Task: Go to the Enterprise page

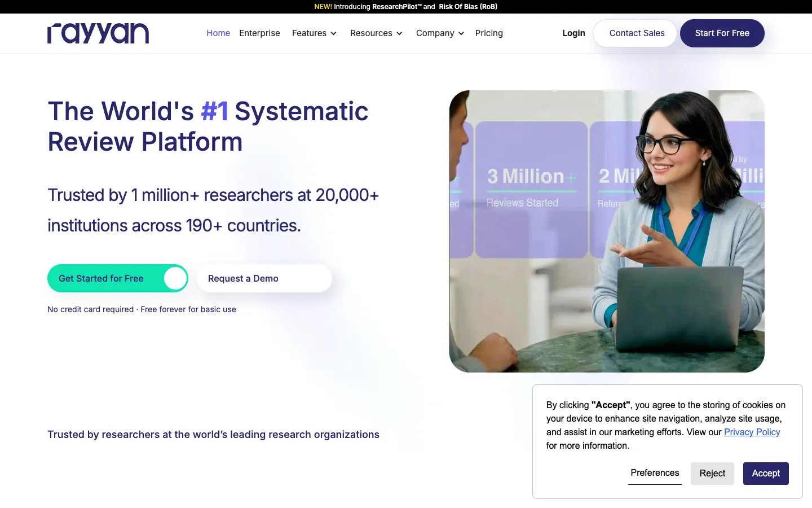Action: [x=259, y=33]
